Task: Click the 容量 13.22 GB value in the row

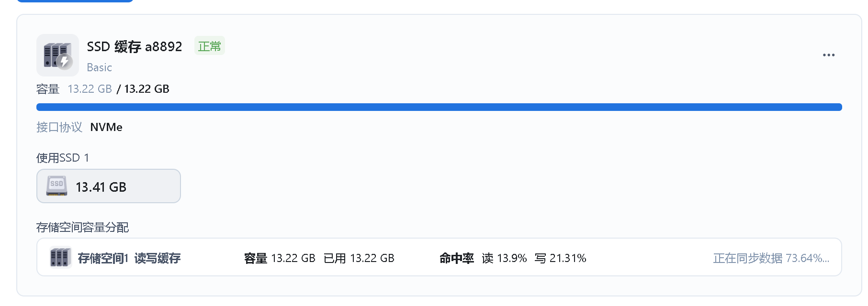Action: click(280, 258)
